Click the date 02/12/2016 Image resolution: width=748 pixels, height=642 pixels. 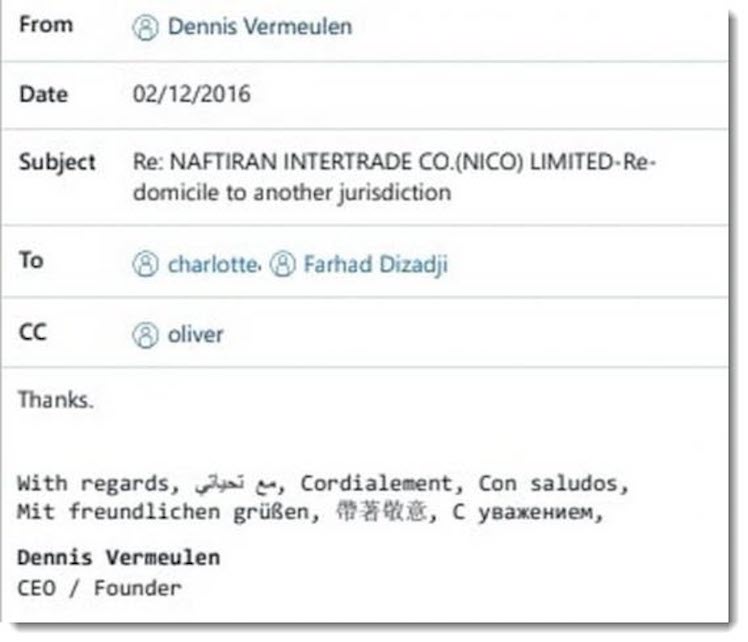pyautogui.click(x=191, y=94)
